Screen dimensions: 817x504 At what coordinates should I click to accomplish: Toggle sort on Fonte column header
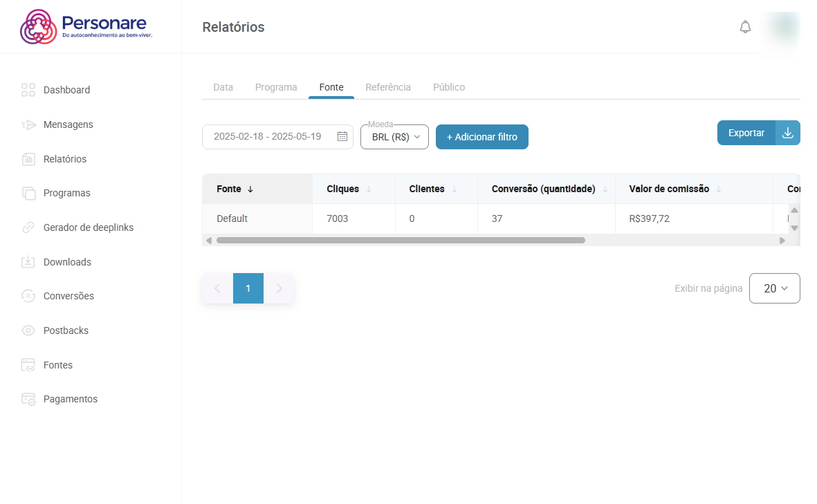(235, 189)
